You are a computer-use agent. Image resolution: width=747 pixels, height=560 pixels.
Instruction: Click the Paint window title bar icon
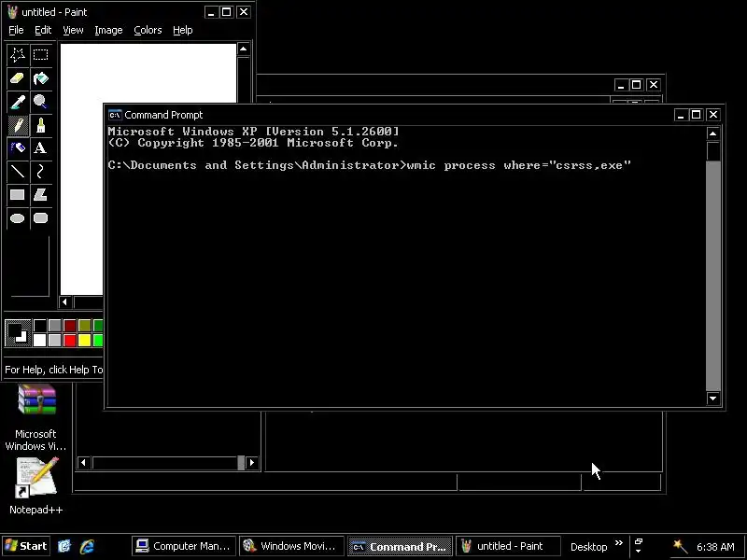12,12
